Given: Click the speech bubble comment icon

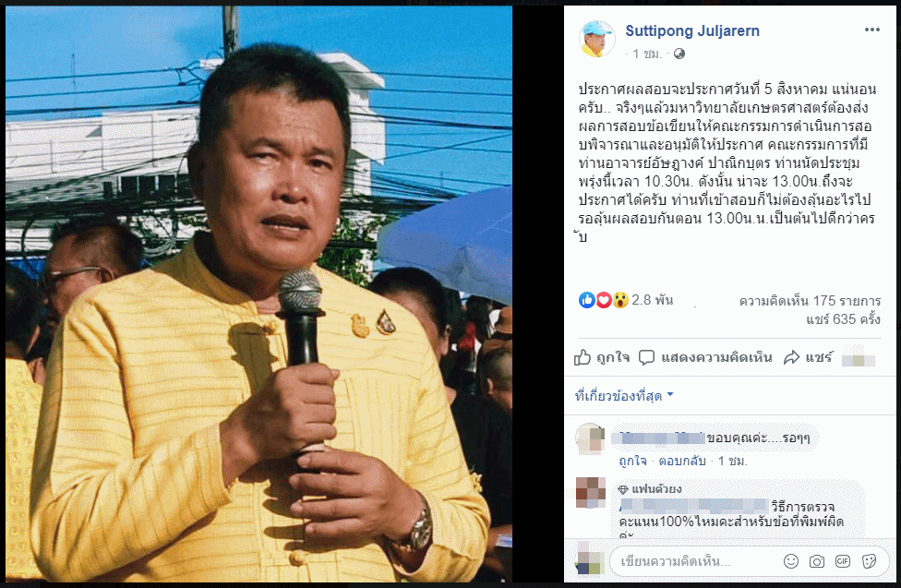Looking at the screenshot, I should pos(646,357).
